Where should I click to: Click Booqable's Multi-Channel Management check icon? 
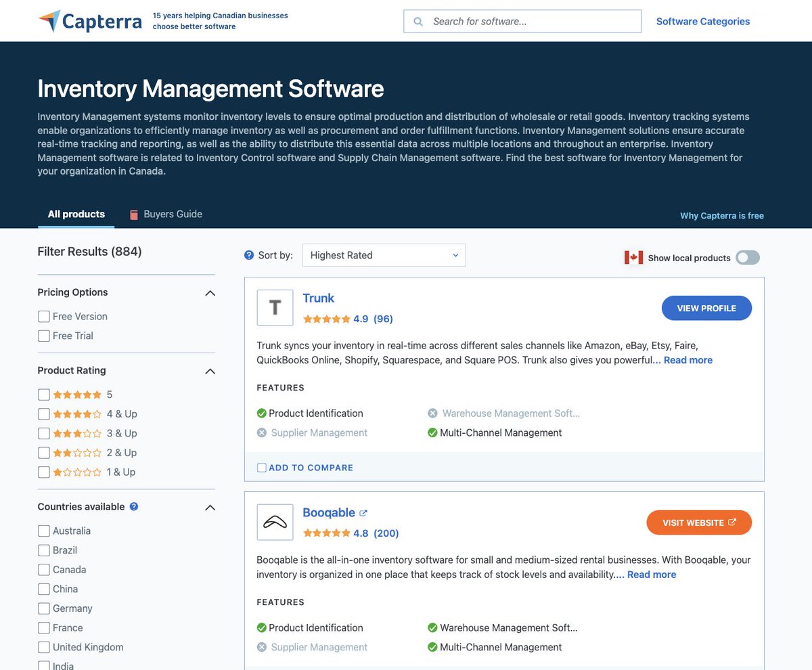[x=432, y=647]
